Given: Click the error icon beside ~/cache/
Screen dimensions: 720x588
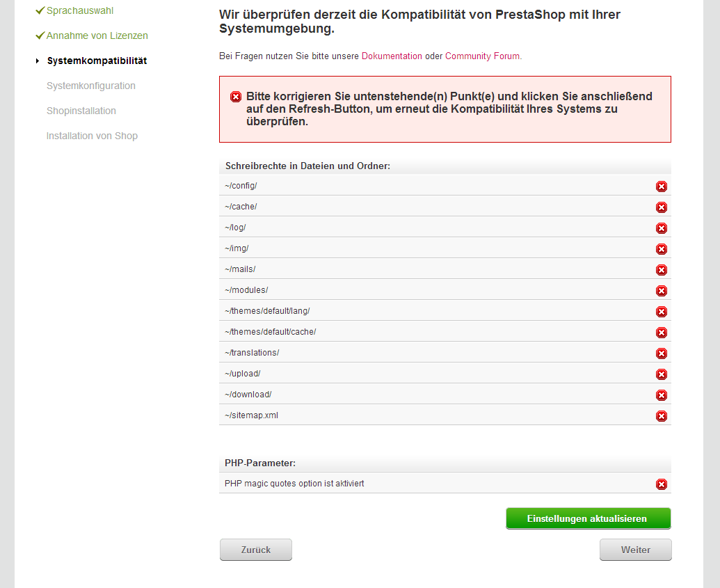Looking at the screenshot, I should point(662,207).
